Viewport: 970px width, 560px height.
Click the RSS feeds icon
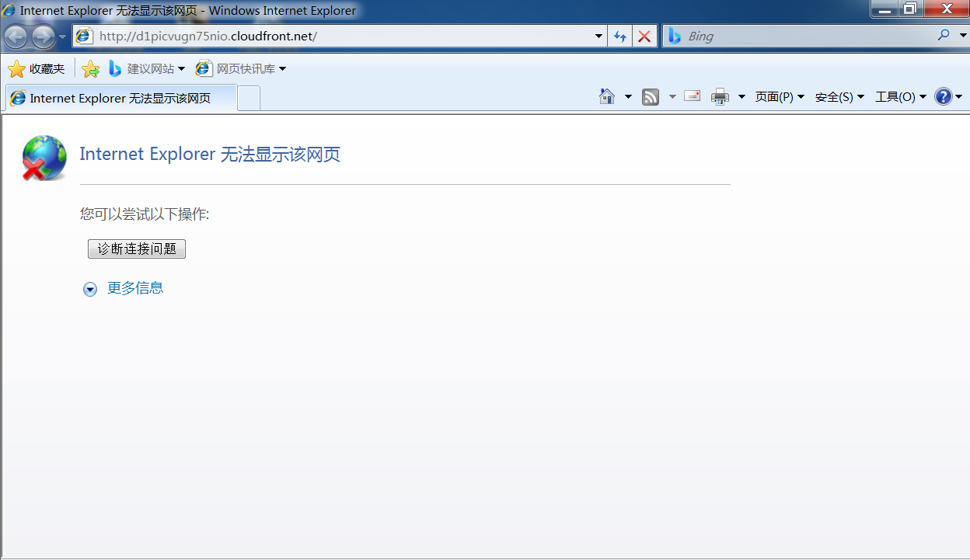(651, 97)
